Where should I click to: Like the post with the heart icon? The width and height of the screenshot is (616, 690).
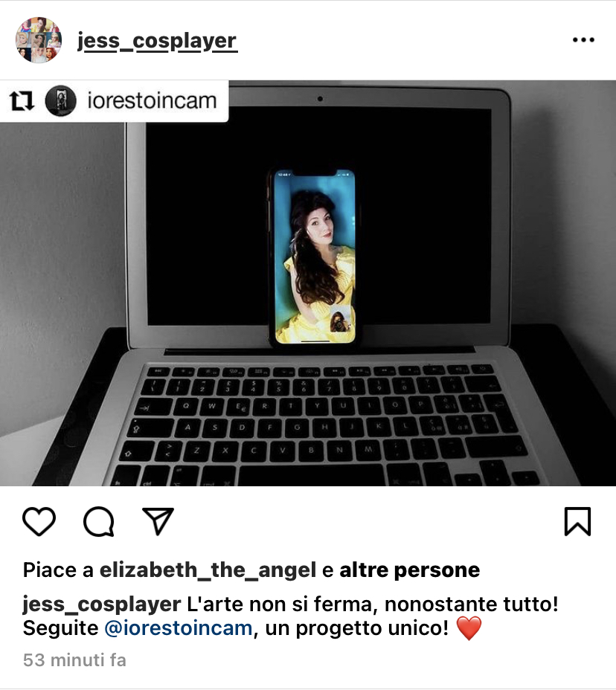[39, 521]
